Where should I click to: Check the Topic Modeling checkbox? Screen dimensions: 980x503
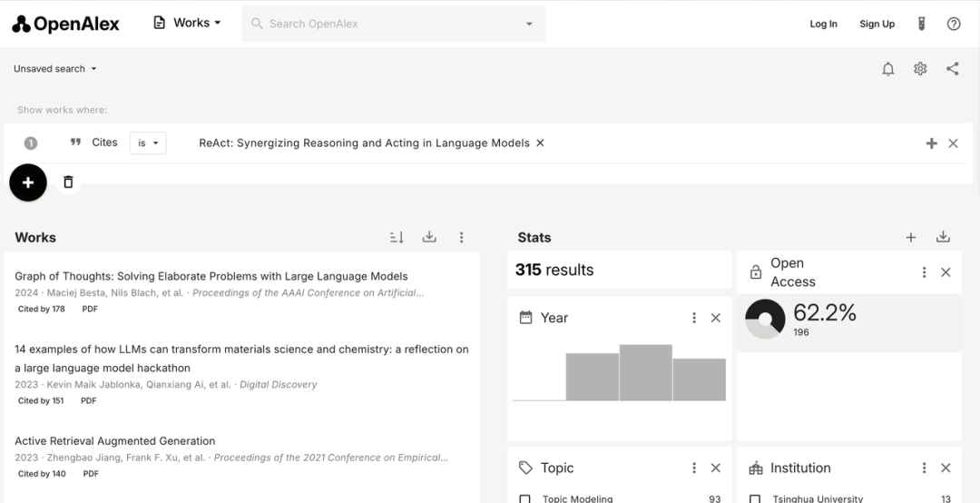[x=525, y=498]
